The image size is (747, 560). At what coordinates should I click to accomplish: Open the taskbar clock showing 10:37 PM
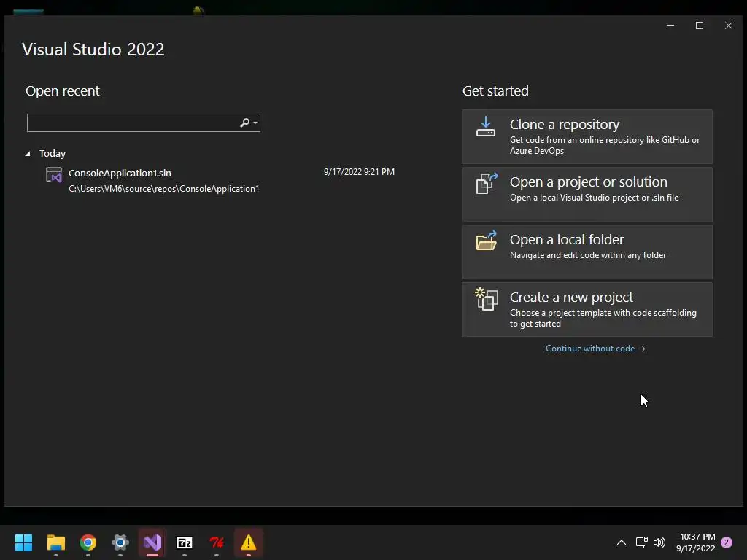point(695,542)
